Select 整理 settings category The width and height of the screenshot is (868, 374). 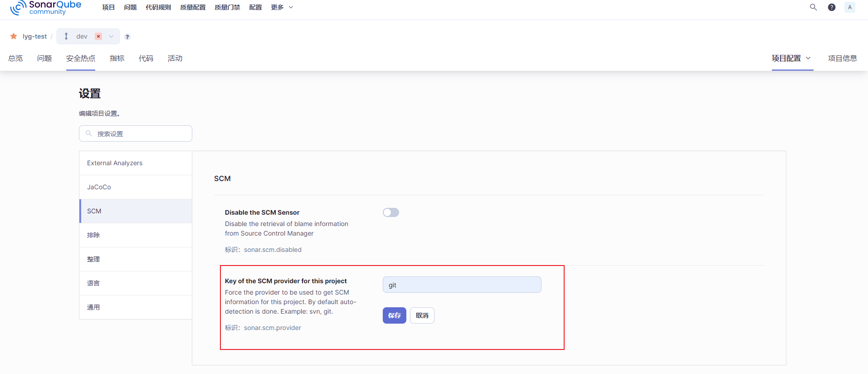coord(136,259)
